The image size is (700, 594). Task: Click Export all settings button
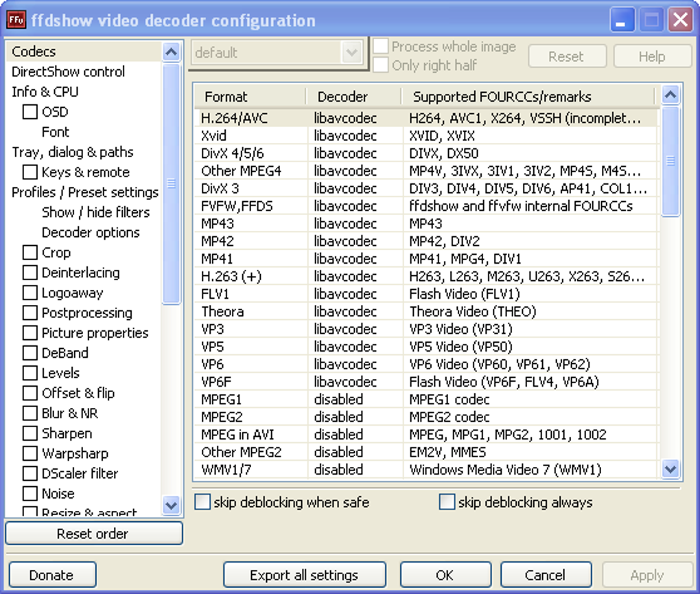(305, 575)
